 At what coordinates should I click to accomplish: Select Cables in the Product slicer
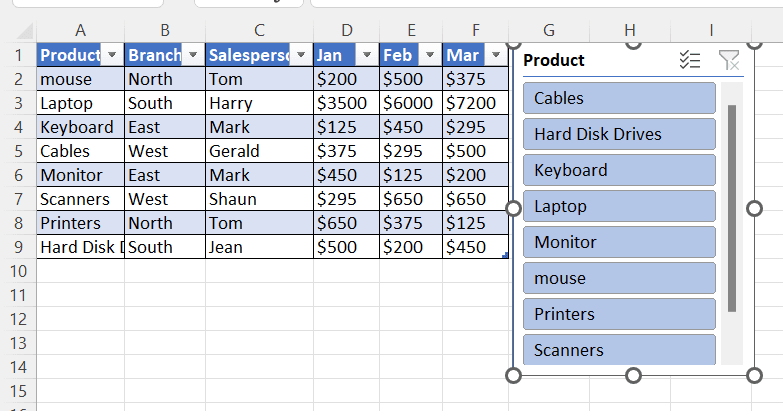[x=619, y=98]
